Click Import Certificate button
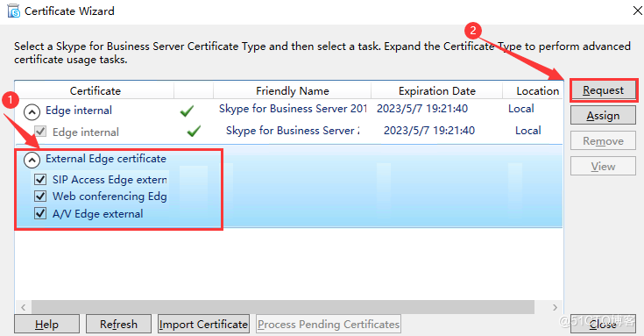The image size is (644, 336). pyautogui.click(x=203, y=324)
